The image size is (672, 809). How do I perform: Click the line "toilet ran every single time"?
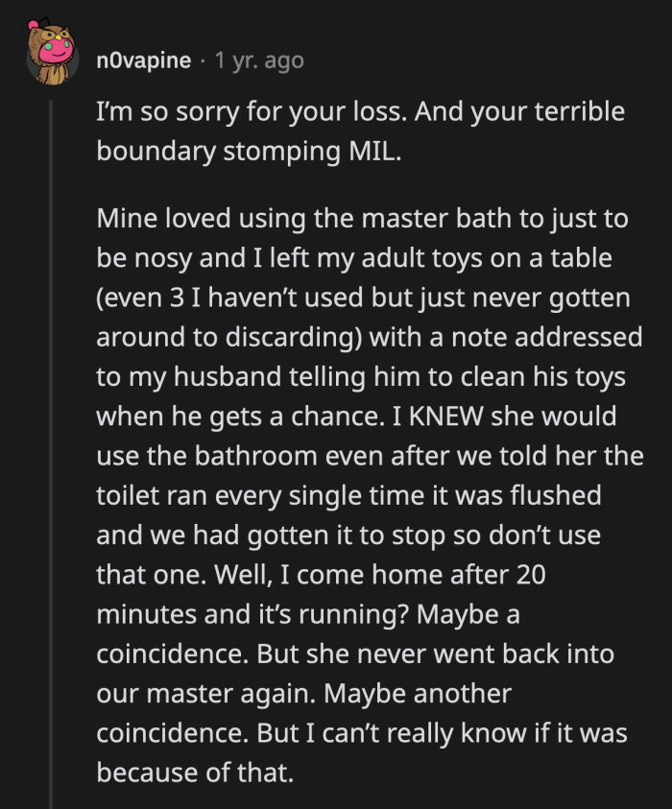(x=348, y=495)
